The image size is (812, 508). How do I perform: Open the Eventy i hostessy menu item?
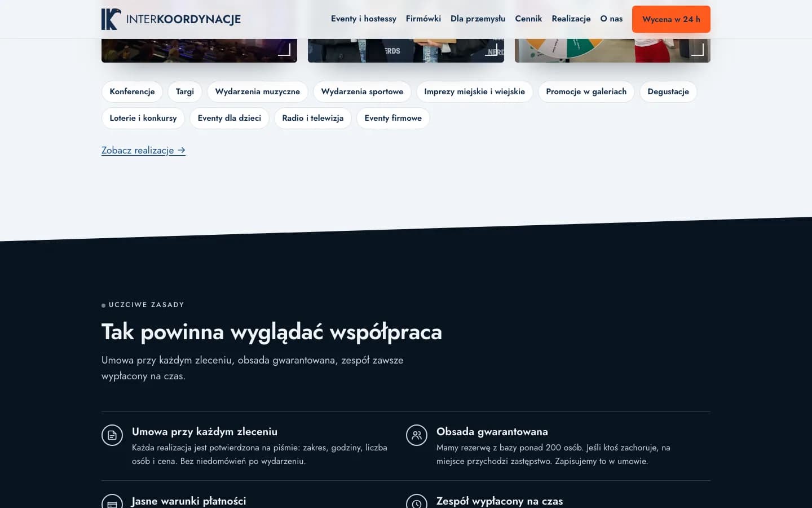pyautogui.click(x=364, y=19)
